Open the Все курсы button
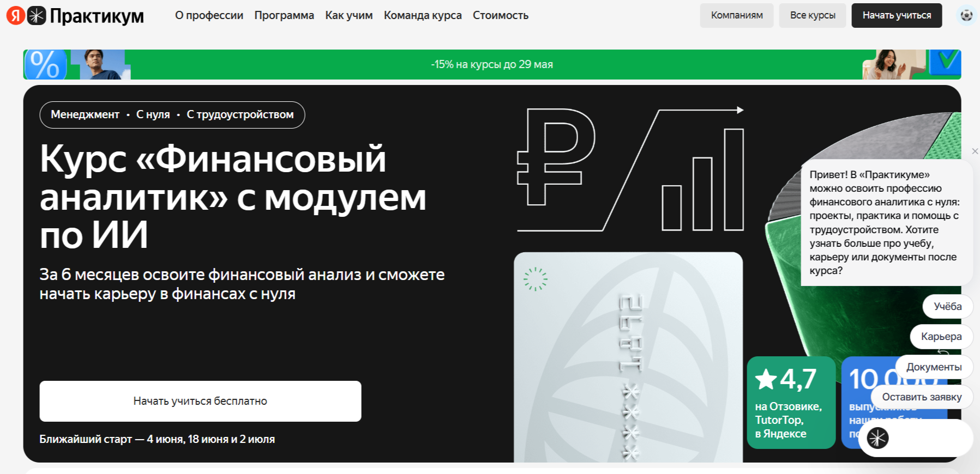The height and width of the screenshot is (474, 980). coord(813,15)
